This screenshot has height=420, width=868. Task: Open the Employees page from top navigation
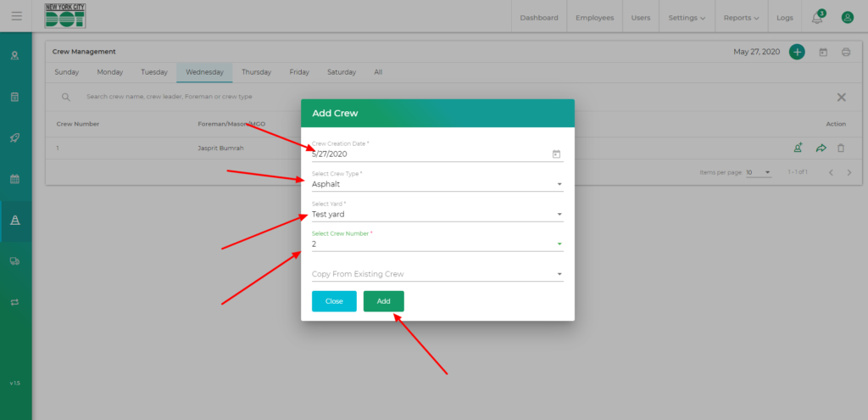point(594,18)
